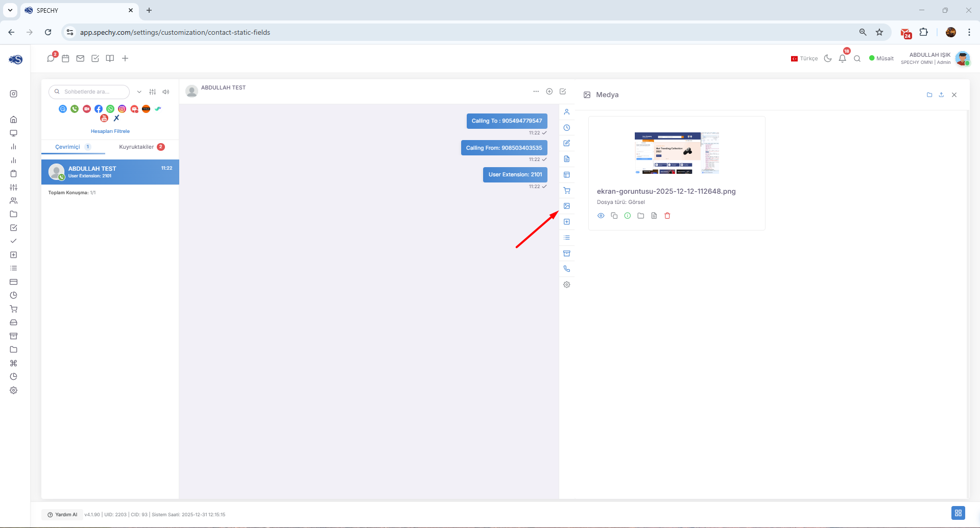Open the Yardım AI help button
The height and width of the screenshot is (528, 980).
coord(62,515)
